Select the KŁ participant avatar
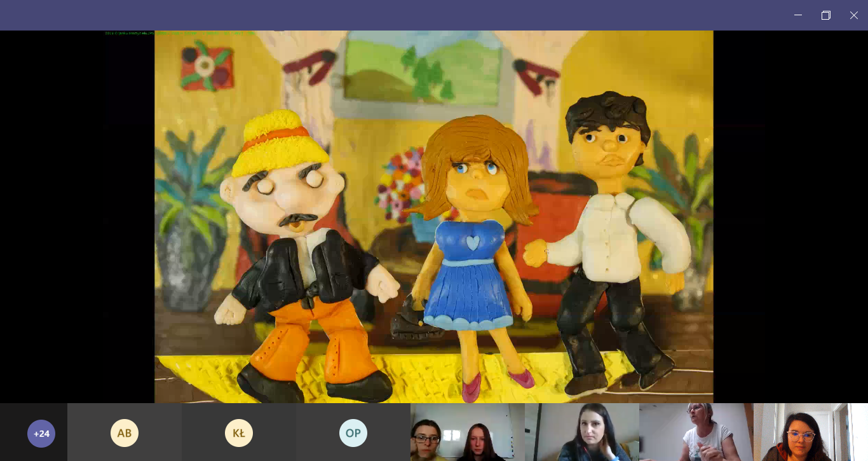 coord(239,433)
